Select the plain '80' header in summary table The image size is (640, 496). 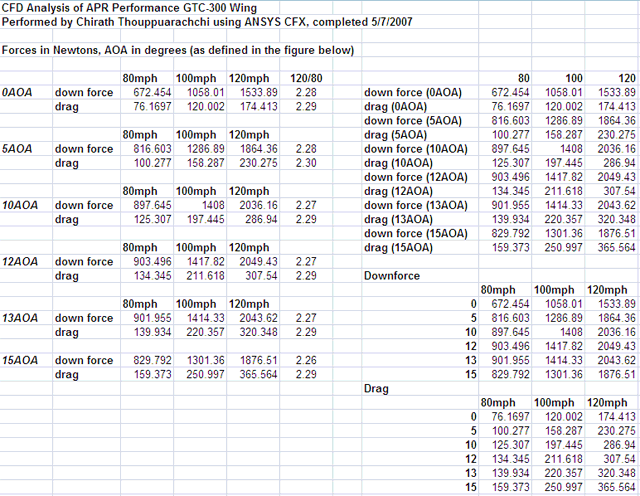[523, 77]
